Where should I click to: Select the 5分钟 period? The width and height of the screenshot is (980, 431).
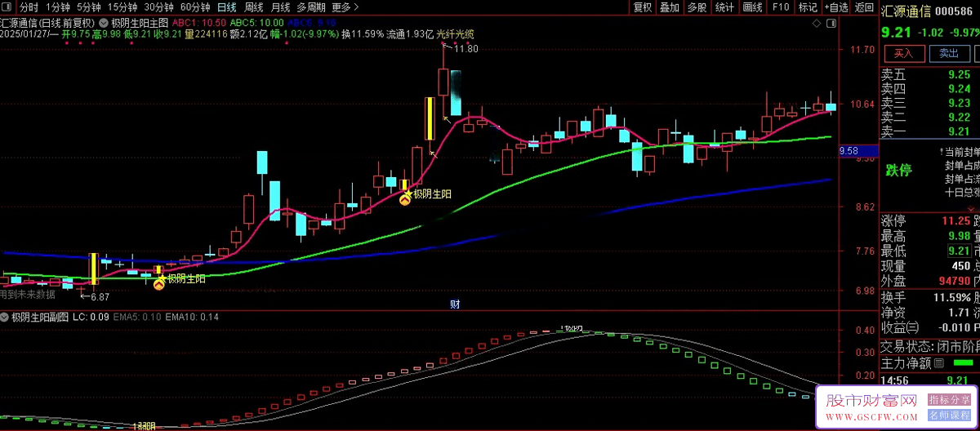pyautogui.click(x=89, y=7)
